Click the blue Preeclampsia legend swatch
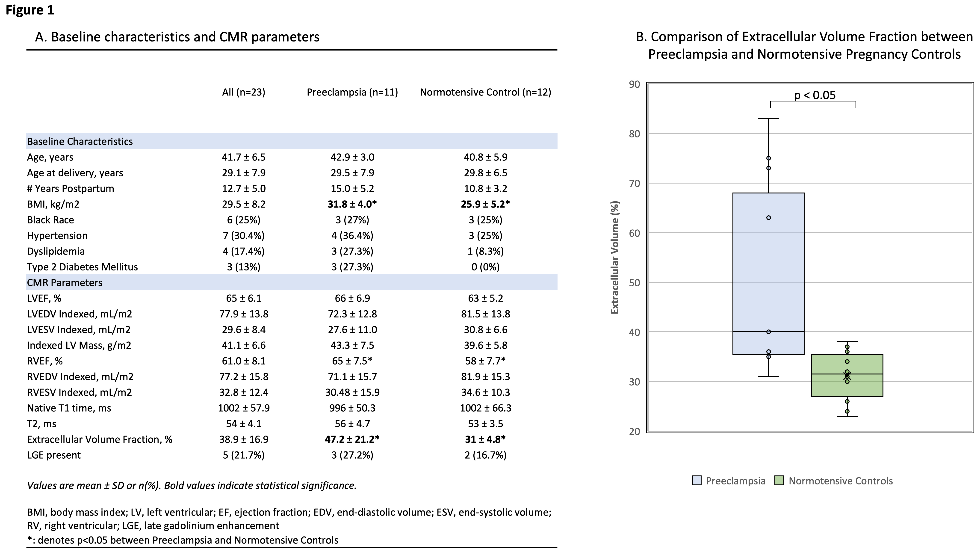The height and width of the screenshot is (552, 980). click(x=697, y=481)
